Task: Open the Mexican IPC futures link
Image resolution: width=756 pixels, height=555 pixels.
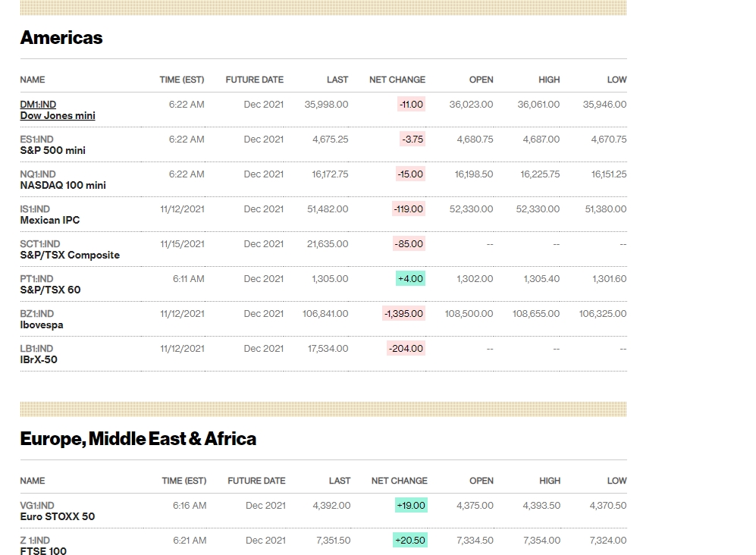Action: (49, 215)
